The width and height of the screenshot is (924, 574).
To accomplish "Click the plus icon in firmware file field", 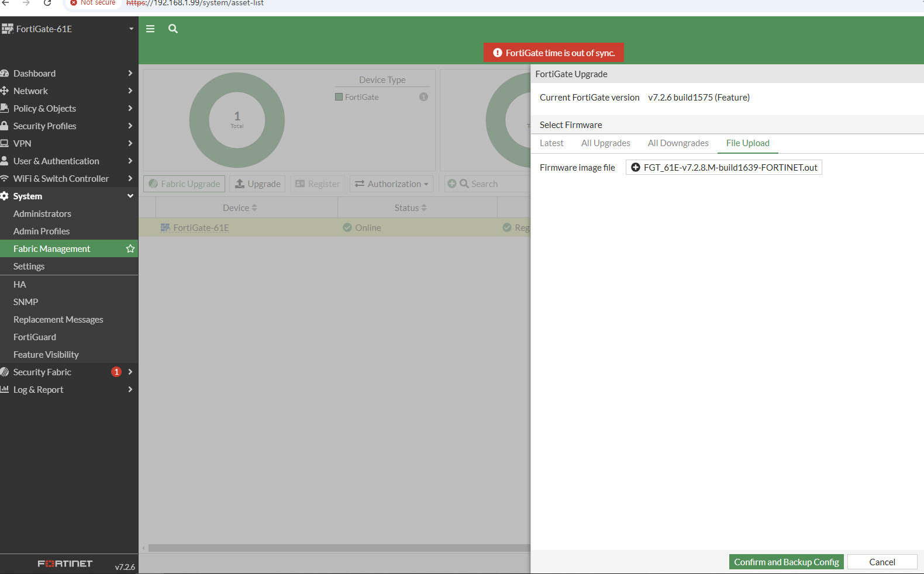I will click(636, 167).
